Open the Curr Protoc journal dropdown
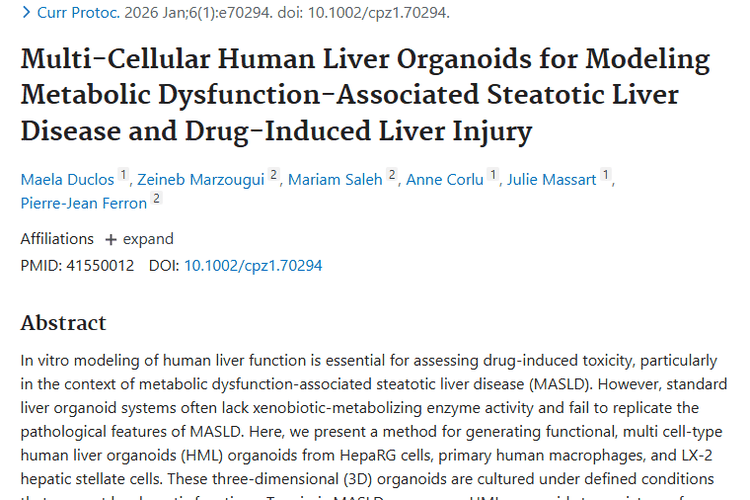This screenshot has height=500, width=750. coord(78,14)
